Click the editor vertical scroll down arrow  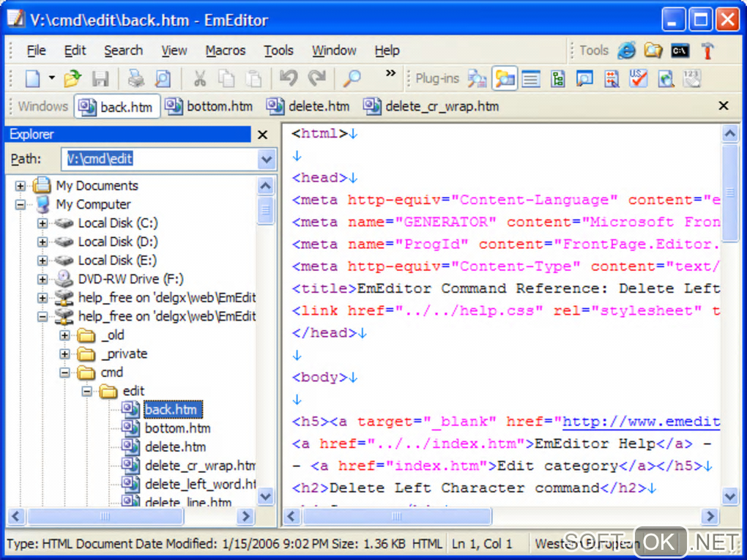pyautogui.click(x=730, y=496)
